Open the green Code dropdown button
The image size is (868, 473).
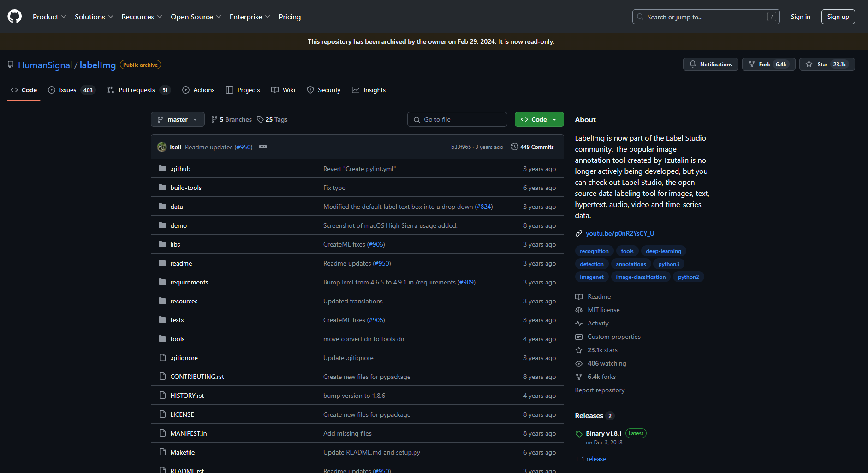[539, 119]
